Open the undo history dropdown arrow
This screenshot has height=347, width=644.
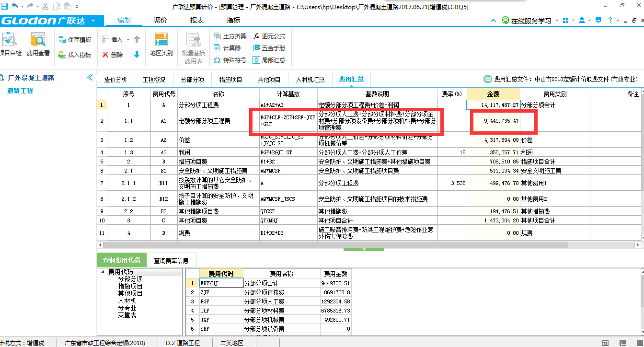click(22, 6)
